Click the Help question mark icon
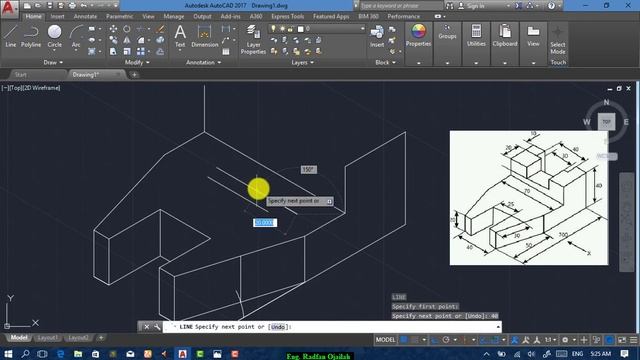The image size is (640, 360). (551, 6)
